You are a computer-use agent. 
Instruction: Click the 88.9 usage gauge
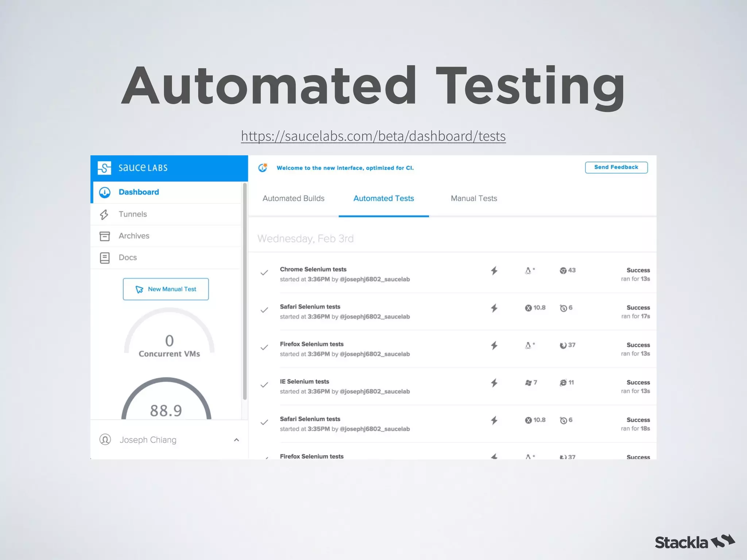tap(166, 398)
